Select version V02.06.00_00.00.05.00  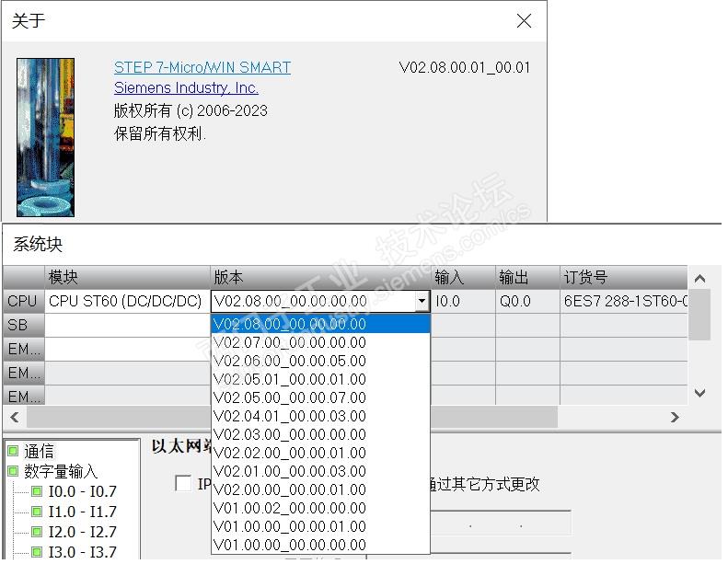tap(320, 362)
